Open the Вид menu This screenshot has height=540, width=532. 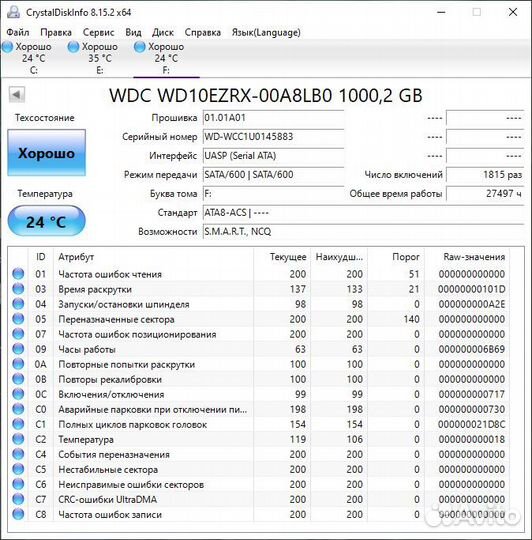[x=133, y=32]
